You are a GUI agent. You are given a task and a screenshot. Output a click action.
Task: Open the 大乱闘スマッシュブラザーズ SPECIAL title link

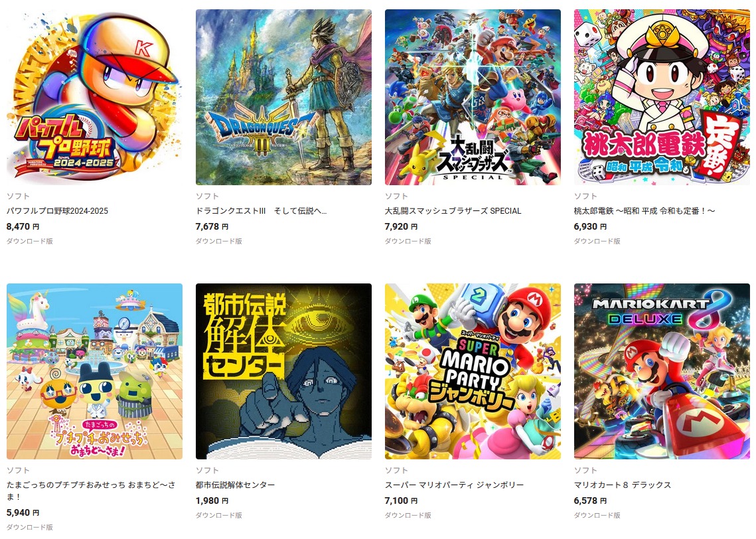(x=453, y=210)
